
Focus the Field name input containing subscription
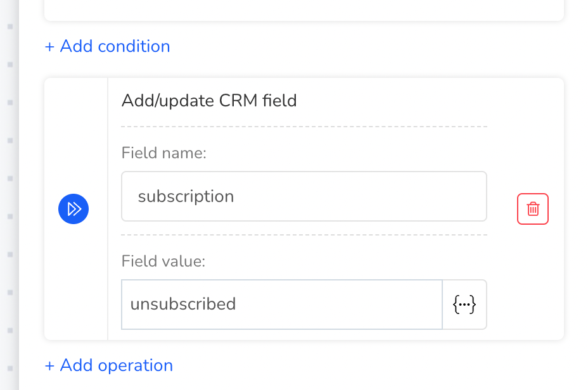pos(304,196)
